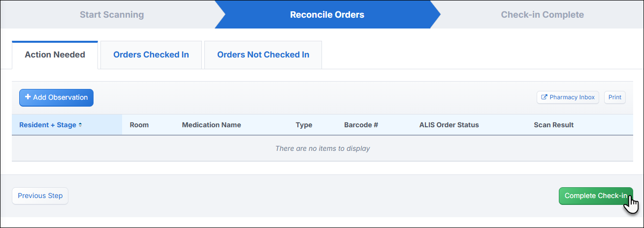Open the Action Needed tab
The image size is (644, 228).
click(55, 55)
